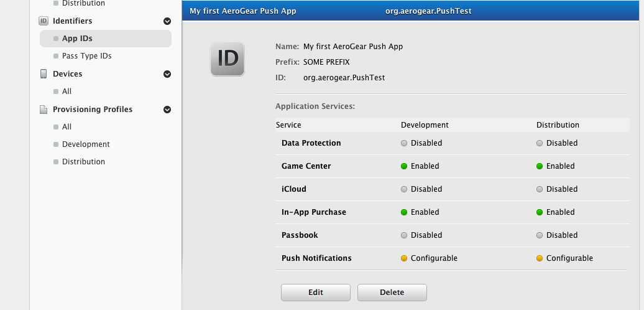Collapse the Devices section chevron
Screen dimensions: 644x310
coord(167,74)
